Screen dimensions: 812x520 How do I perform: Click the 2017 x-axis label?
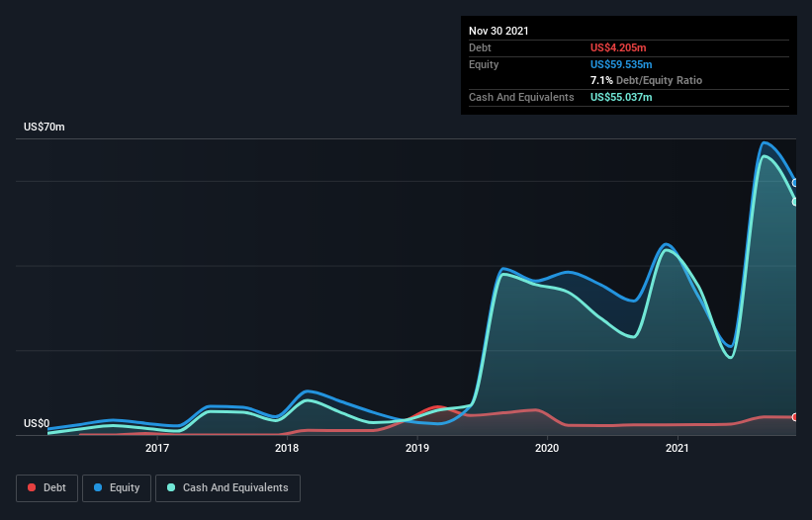click(157, 448)
